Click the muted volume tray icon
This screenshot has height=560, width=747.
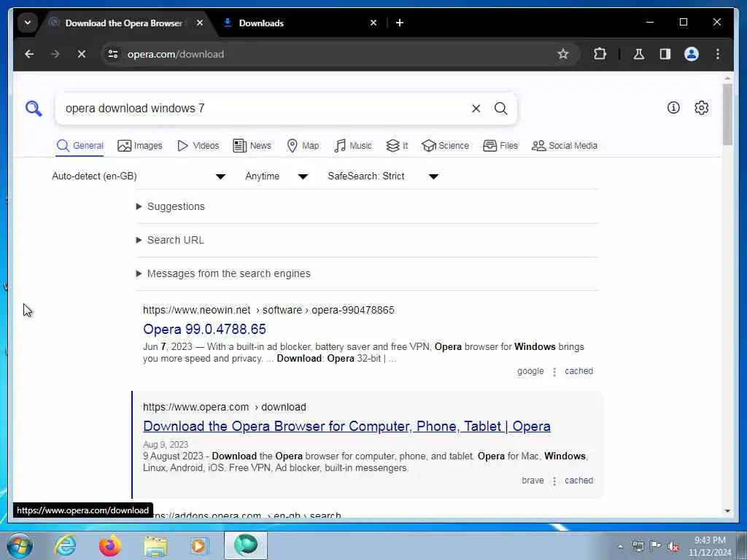pyautogui.click(x=673, y=547)
